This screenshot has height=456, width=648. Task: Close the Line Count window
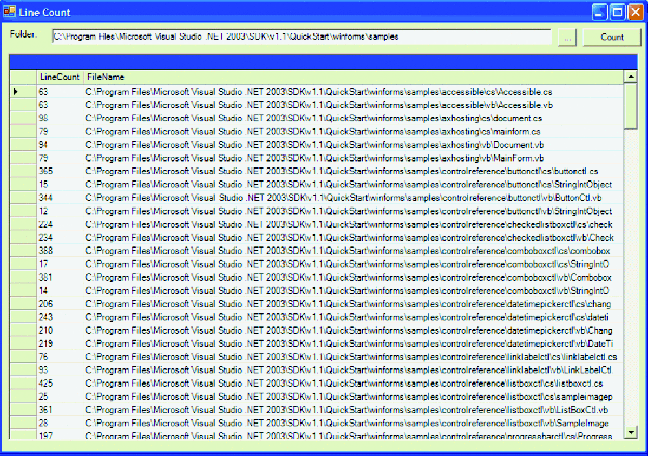coord(634,11)
